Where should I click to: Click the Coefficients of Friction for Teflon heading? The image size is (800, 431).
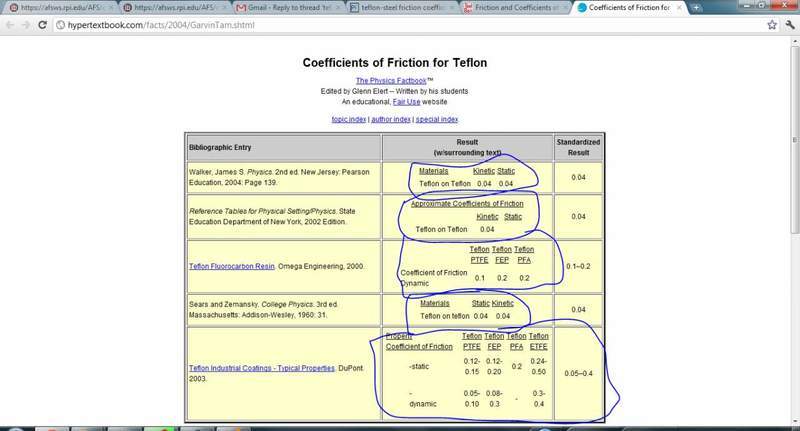click(395, 63)
